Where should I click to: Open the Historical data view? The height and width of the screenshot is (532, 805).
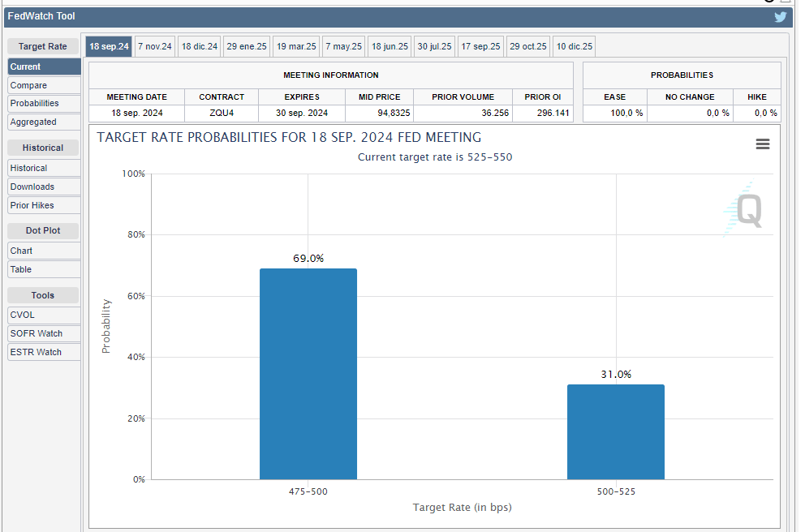43,168
